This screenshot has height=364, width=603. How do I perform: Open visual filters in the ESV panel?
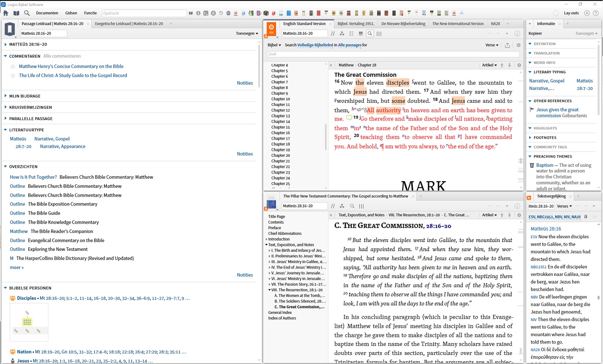[342, 33]
